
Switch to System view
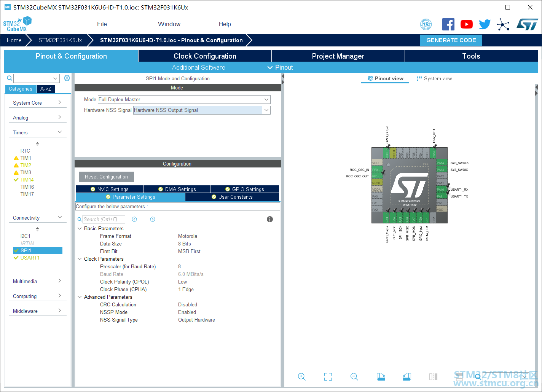pyautogui.click(x=434, y=78)
